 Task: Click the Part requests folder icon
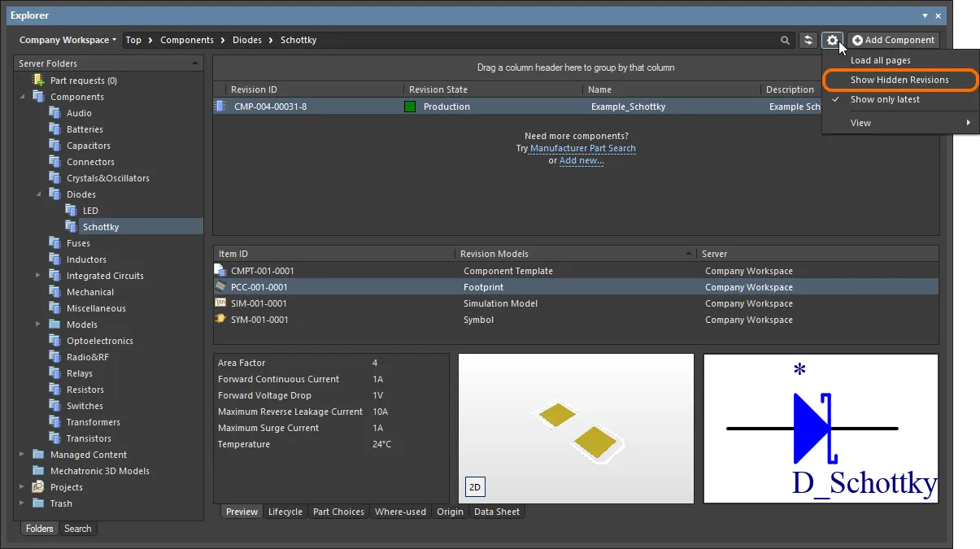[38, 81]
